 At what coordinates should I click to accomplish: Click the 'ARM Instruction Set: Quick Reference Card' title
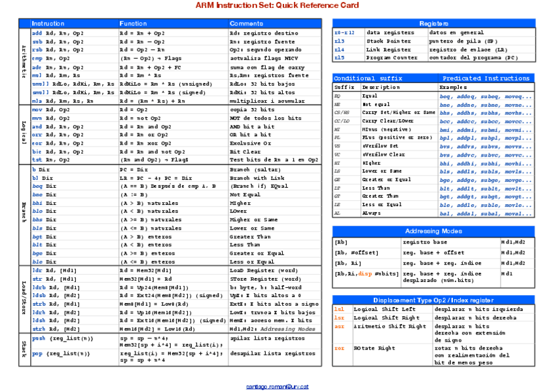click(x=277, y=5)
